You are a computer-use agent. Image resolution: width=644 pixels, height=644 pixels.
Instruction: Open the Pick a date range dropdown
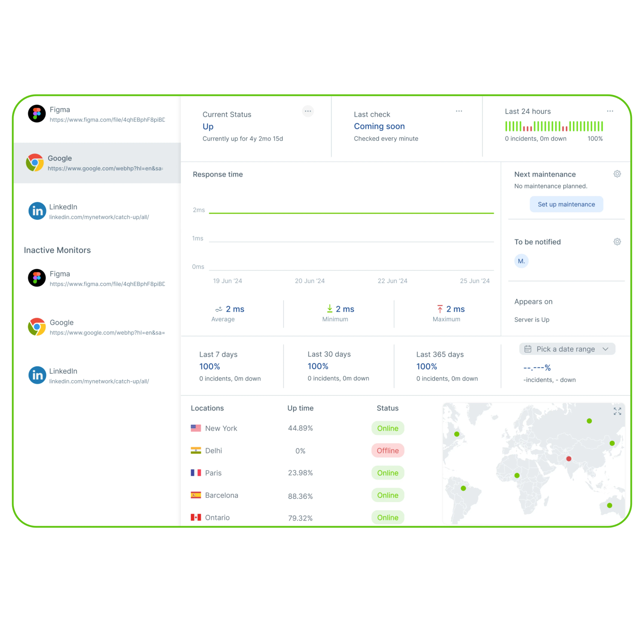click(x=567, y=349)
